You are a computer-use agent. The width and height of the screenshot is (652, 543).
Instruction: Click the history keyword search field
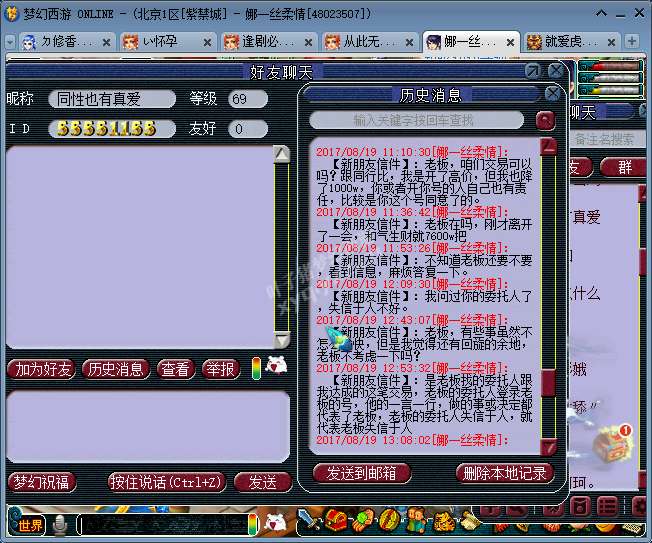(416, 121)
